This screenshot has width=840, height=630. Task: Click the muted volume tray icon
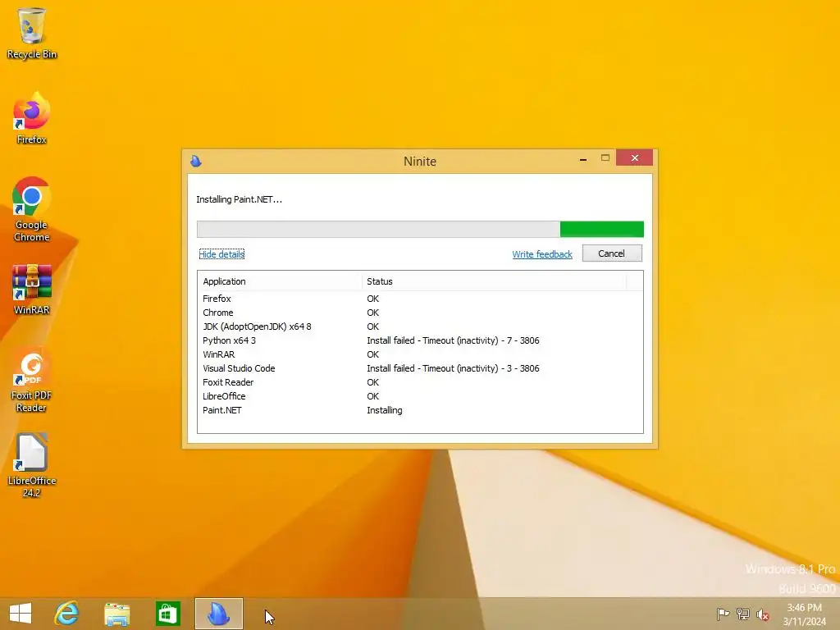[x=762, y=614]
